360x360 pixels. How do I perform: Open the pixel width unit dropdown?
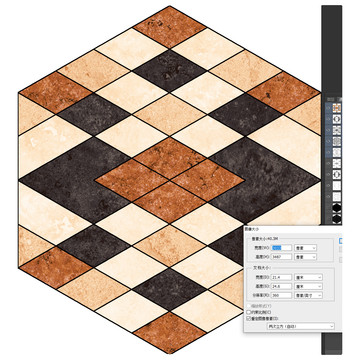pyautogui.click(x=305, y=248)
